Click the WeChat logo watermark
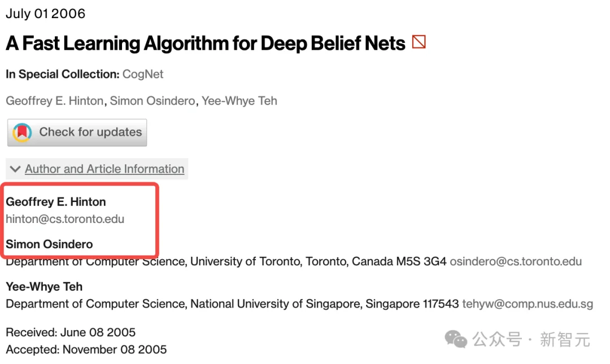Image resolution: width=610 pixels, height=364 pixels. [456, 339]
